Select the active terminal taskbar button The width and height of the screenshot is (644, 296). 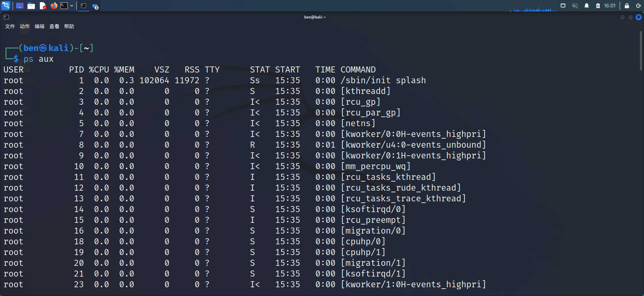pos(84,6)
